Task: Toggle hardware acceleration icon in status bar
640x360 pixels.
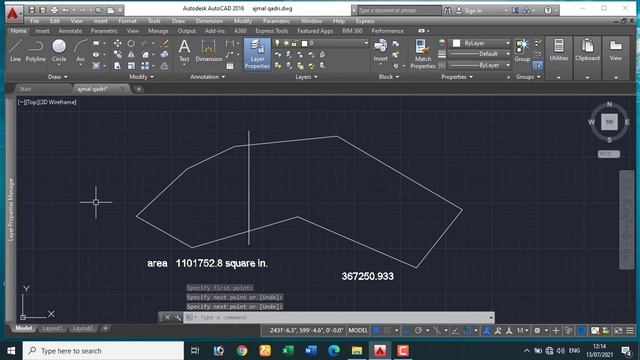Action: (582, 331)
